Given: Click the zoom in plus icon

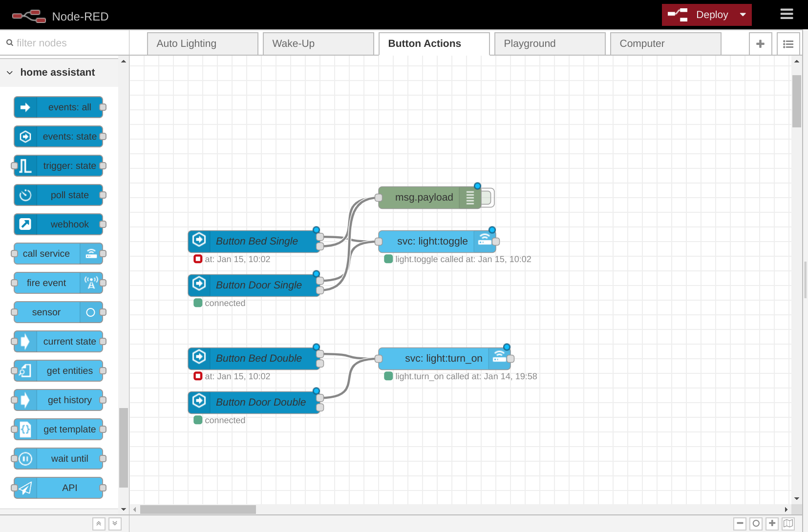Looking at the screenshot, I should tap(772, 523).
